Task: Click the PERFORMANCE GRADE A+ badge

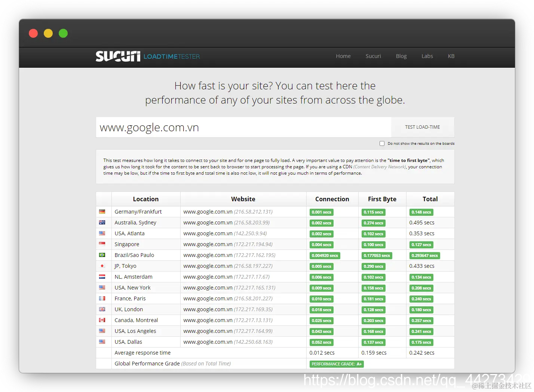Action: (x=337, y=364)
